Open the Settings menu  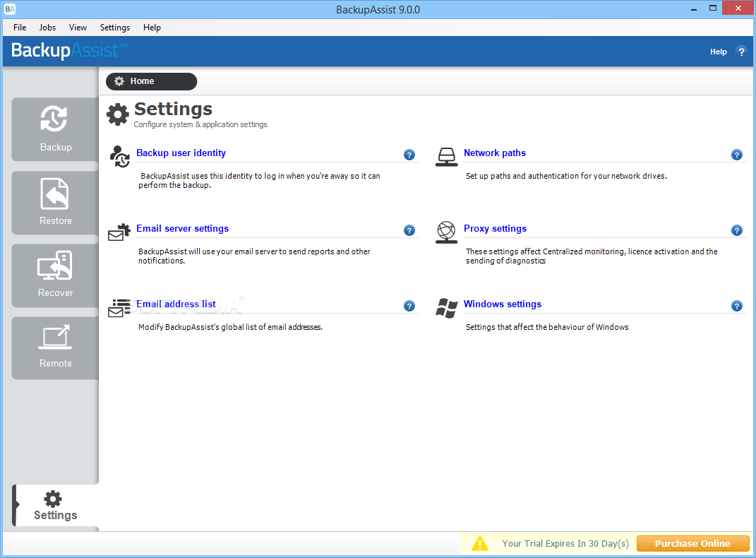(115, 28)
